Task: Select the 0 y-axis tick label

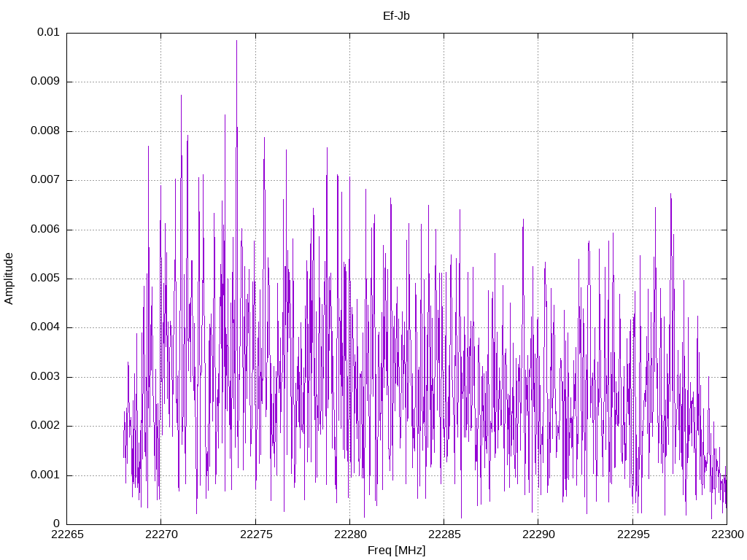Action: (57, 524)
